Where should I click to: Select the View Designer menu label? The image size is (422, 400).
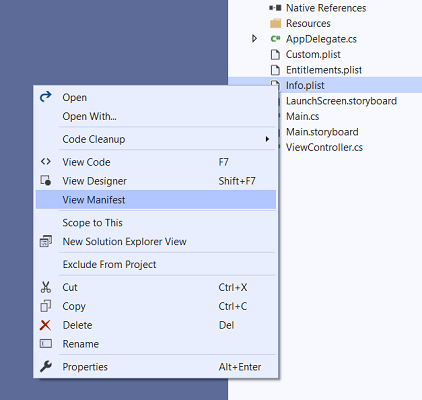pos(95,181)
